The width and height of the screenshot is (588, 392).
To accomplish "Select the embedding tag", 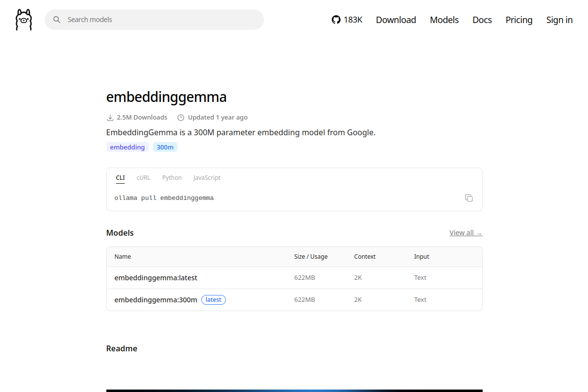I will [127, 147].
